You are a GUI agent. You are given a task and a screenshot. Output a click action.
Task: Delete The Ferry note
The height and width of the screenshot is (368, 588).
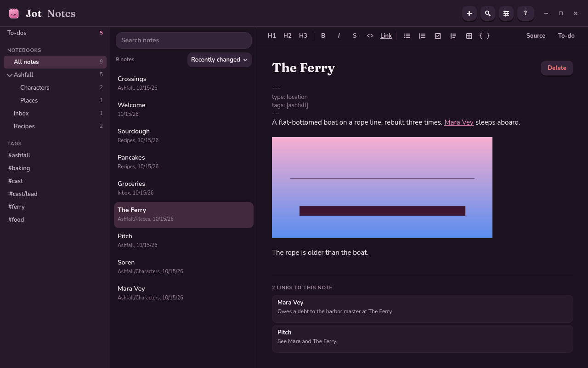[x=557, y=68]
